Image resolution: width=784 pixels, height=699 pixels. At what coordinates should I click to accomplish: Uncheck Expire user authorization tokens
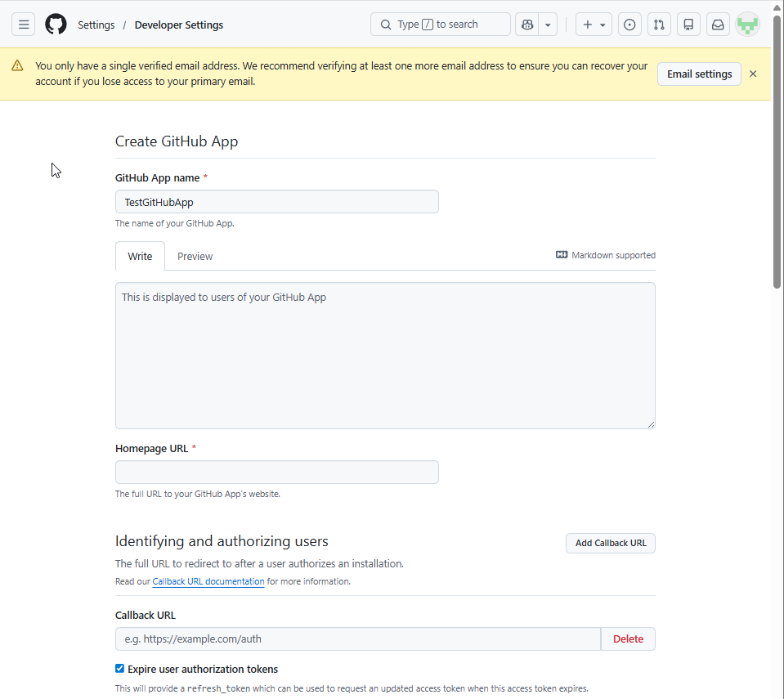click(119, 669)
